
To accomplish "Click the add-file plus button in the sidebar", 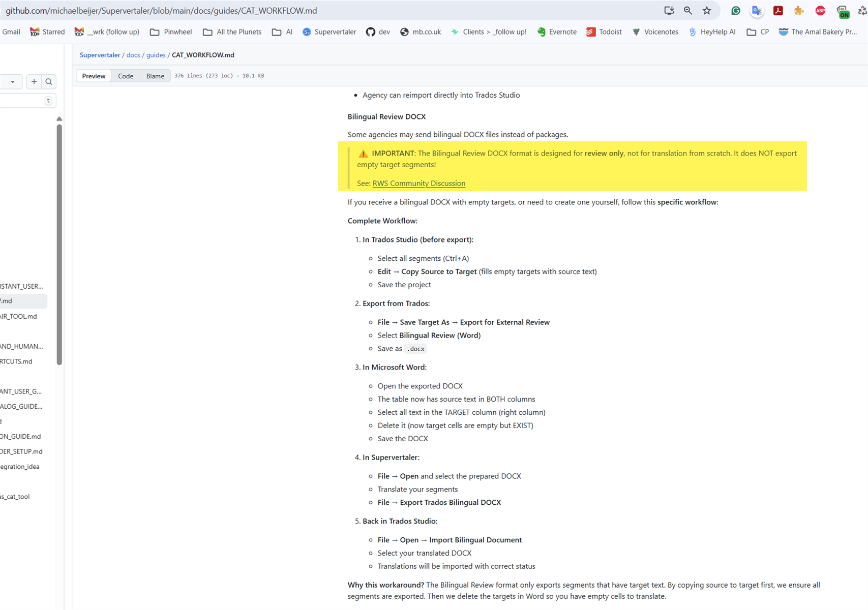I will (x=34, y=81).
